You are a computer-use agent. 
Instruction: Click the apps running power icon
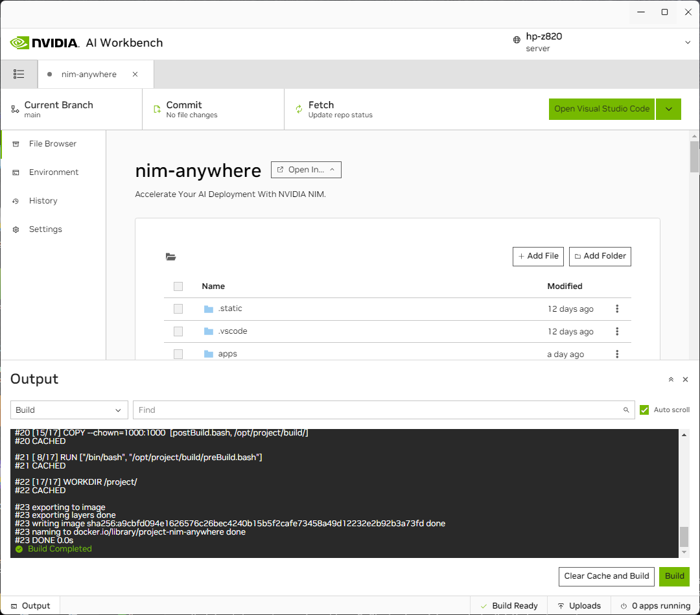pos(624,606)
